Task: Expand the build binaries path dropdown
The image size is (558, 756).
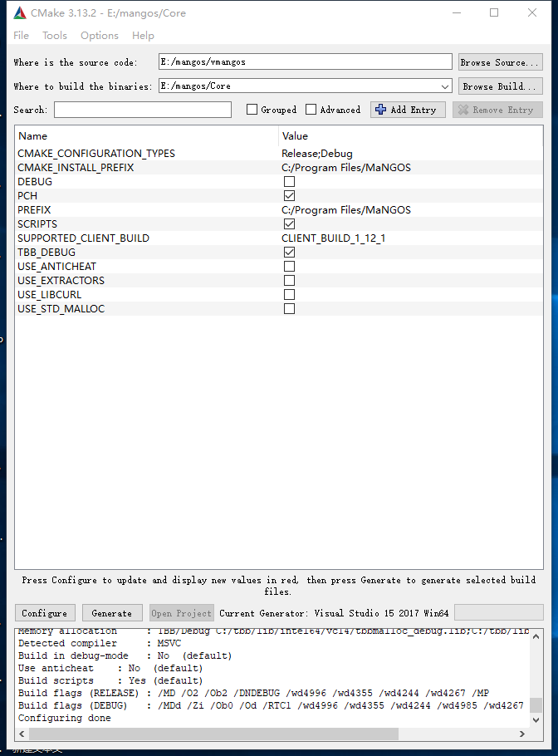Action: tap(445, 86)
